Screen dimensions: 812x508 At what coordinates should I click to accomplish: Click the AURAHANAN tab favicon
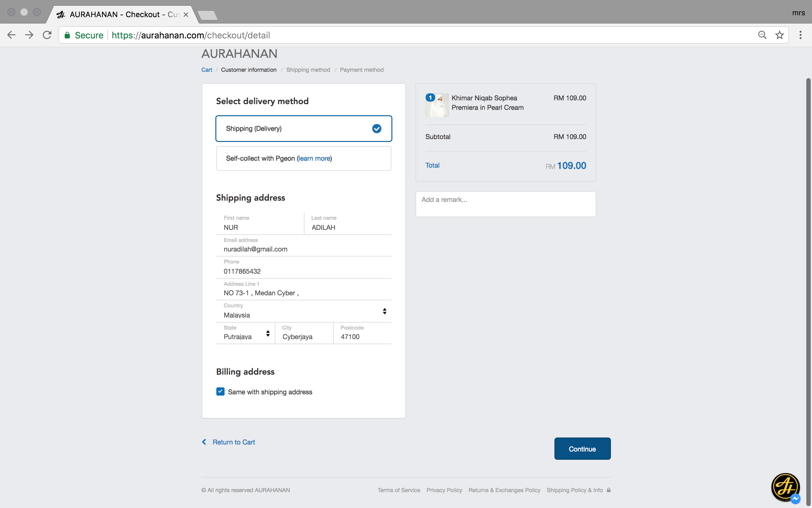coord(61,15)
